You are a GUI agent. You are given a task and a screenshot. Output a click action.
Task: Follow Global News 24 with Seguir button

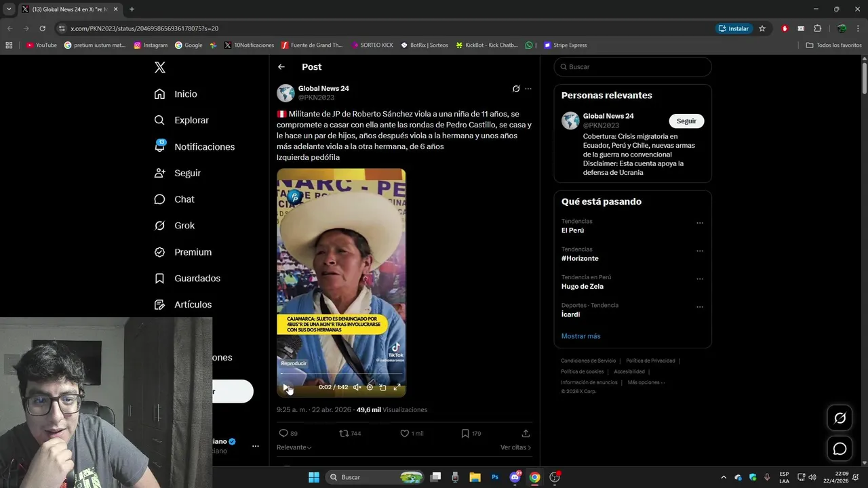click(686, 121)
